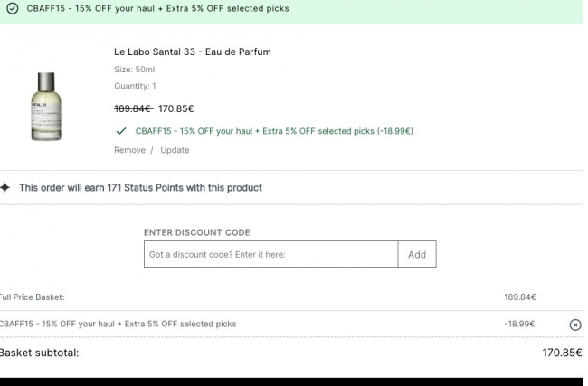Open the Le Labo Santal 33 bottle thumbnail

(46, 107)
